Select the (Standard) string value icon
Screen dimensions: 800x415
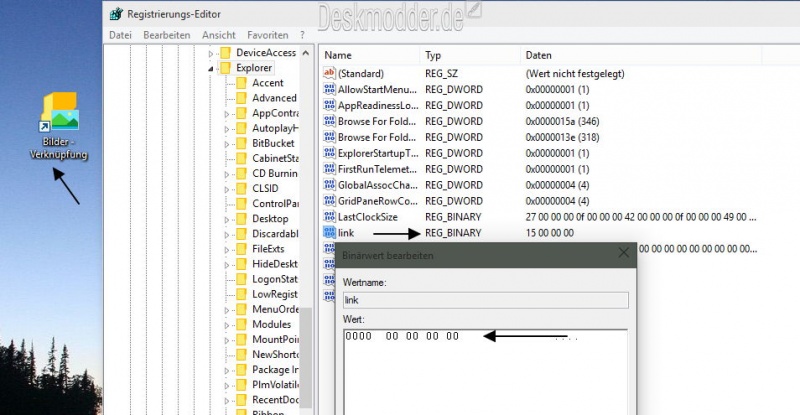[329, 74]
